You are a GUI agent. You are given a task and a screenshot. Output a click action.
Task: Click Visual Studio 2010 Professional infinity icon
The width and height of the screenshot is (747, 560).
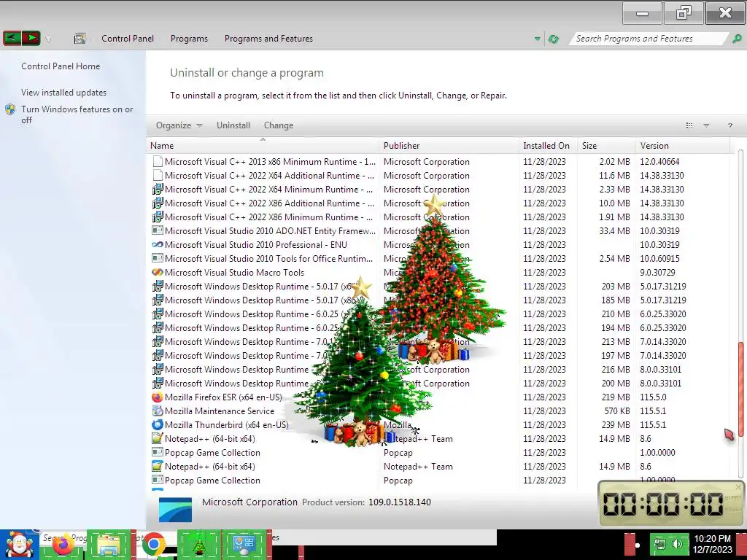[x=158, y=245]
